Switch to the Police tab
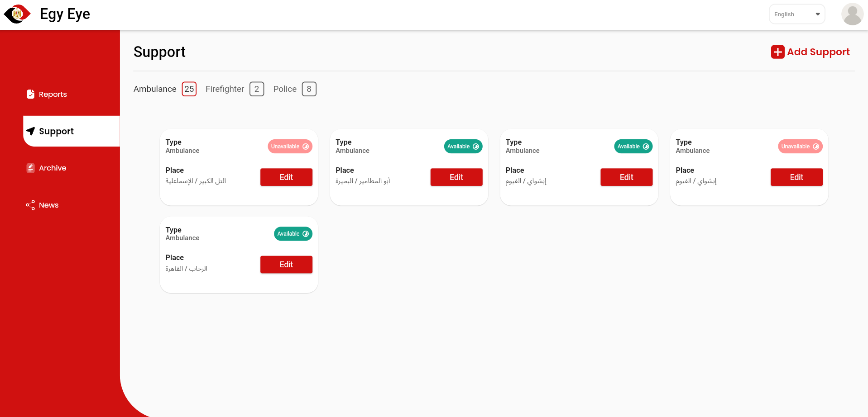 pos(284,89)
